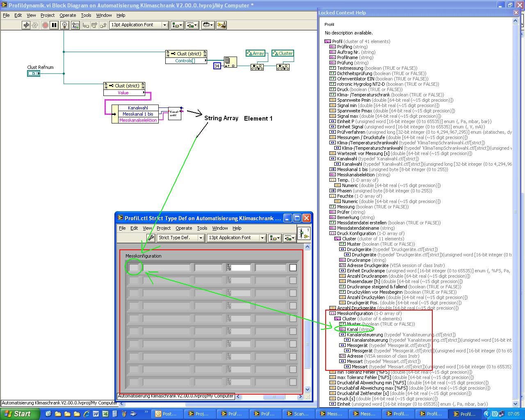Click the Pause button in the toolbar
Viewport: 525px width, 420px height.
pyautogui.click(x=54, y=25)
